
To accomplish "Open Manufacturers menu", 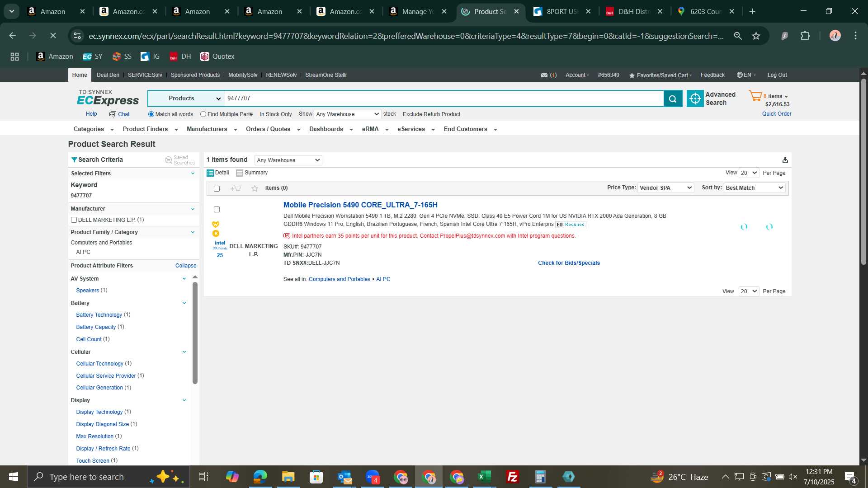I will 212,129.
